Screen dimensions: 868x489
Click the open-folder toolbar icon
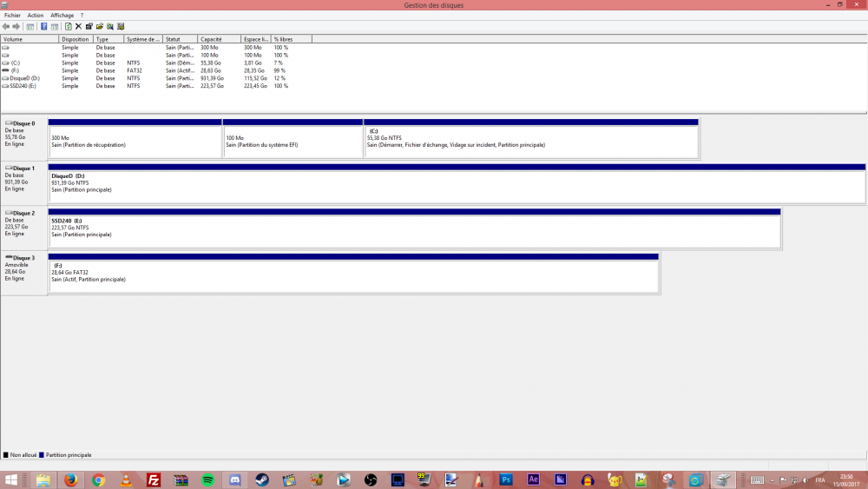tap(100, 27)
